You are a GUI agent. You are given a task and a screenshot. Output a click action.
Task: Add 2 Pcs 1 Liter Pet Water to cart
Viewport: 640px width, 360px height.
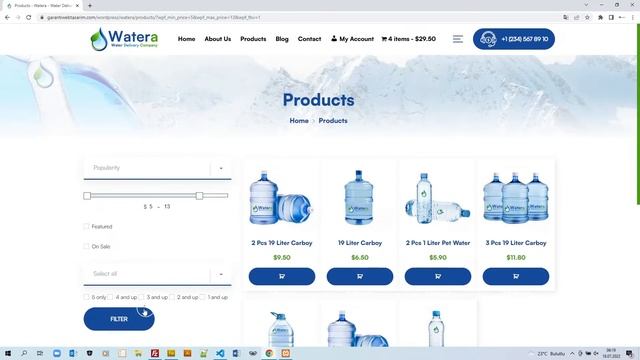click(x=438, y=276)
